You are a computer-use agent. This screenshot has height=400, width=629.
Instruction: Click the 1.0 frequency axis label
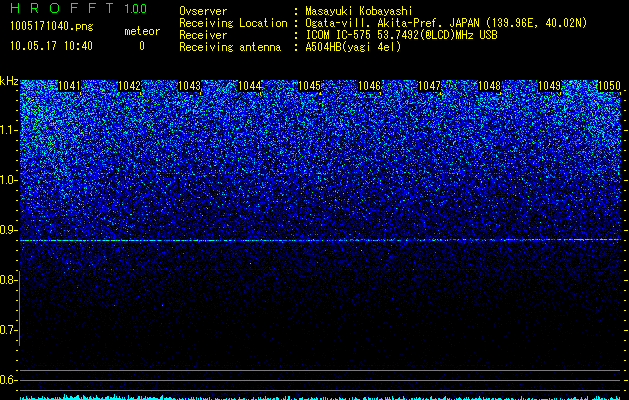point(9,180)
